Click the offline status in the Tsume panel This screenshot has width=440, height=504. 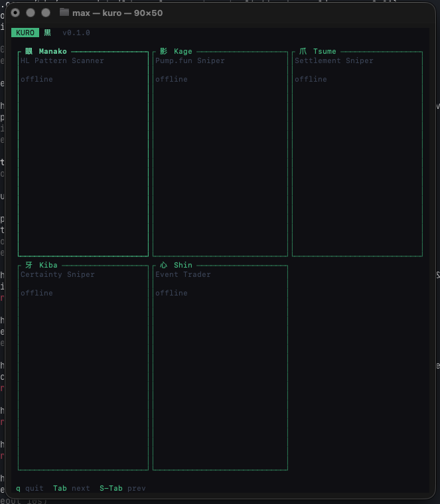[x=311, y=80]
